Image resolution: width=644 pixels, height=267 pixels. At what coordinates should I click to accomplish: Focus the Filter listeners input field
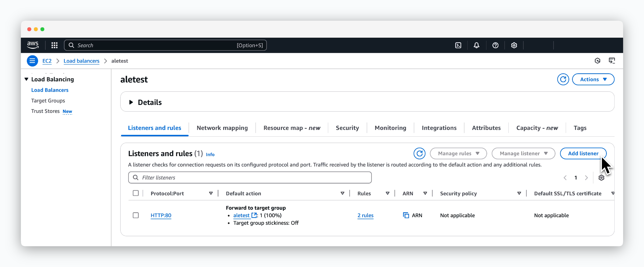[x=250, y=178]
